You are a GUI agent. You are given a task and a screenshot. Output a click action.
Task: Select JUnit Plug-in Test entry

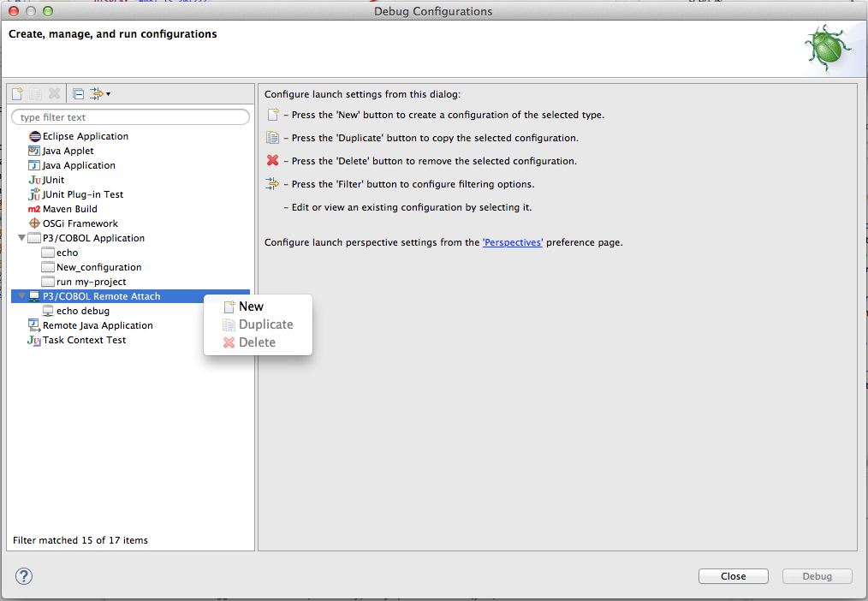click(x=82, y=194)
